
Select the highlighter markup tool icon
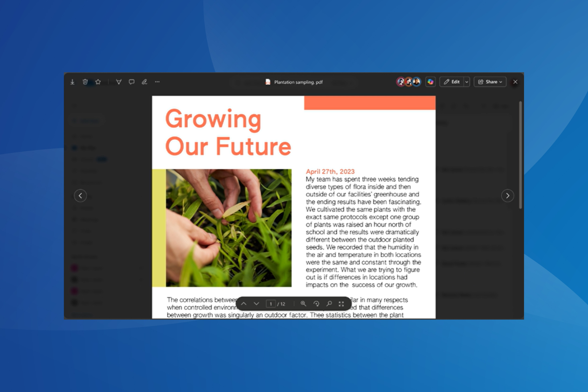coord(119,82)
